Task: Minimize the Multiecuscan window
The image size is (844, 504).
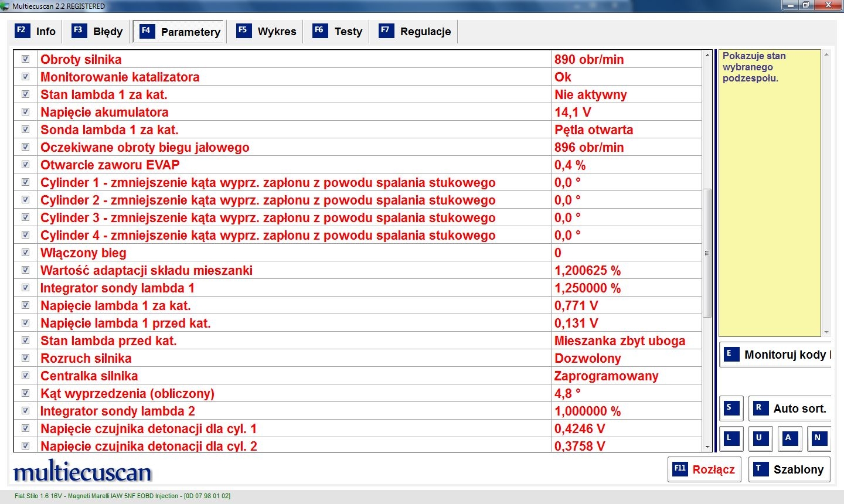Action: [791, 5]
